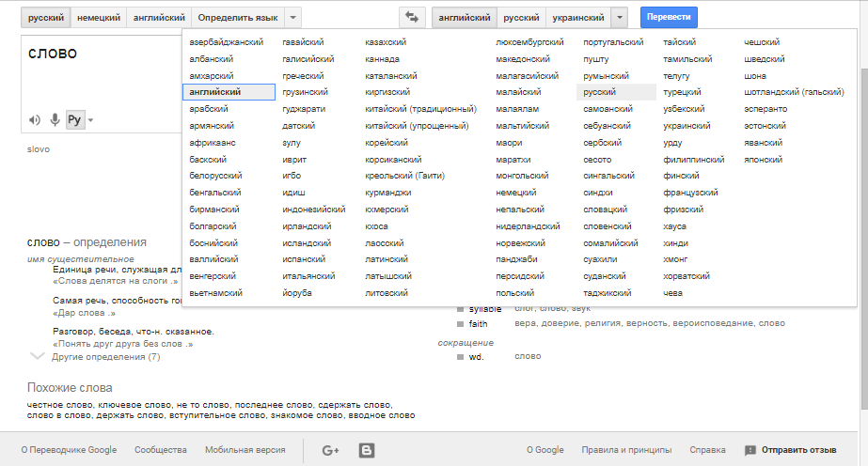868x466 pixels.
Task: Choose азербайджанский from language list
Action: (x=227, y=42)
